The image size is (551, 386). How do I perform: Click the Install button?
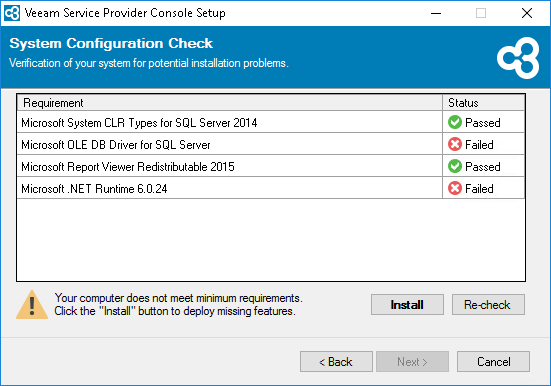(x=407, y=304)
